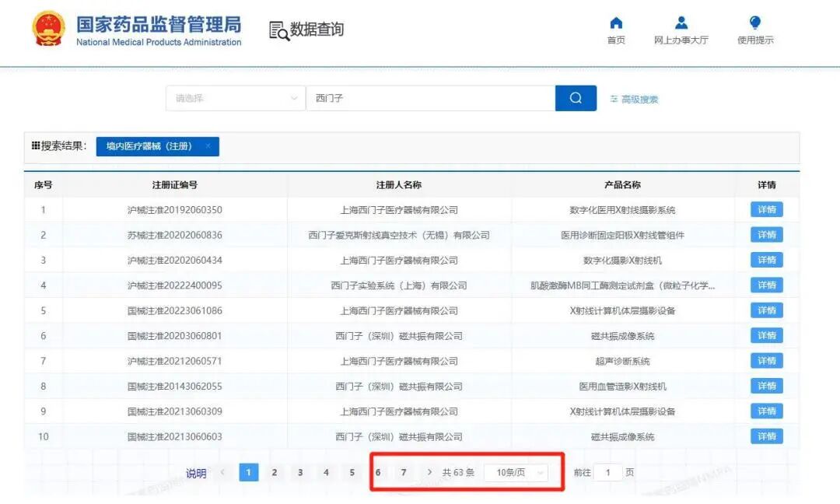This screenshot has height=504, width=840.
Task: Open 详情 for 磁共振成像系统 row 6
Action: 766,335
